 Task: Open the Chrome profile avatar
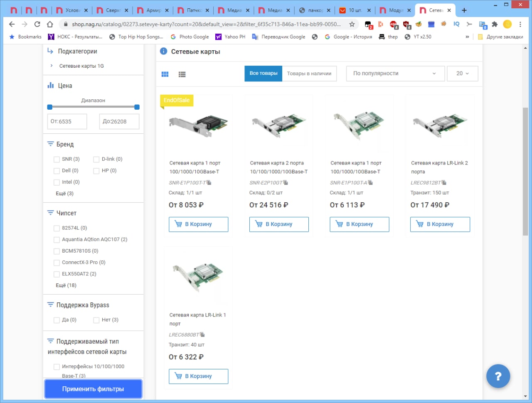pyautogui.click(x=507, y=24)
